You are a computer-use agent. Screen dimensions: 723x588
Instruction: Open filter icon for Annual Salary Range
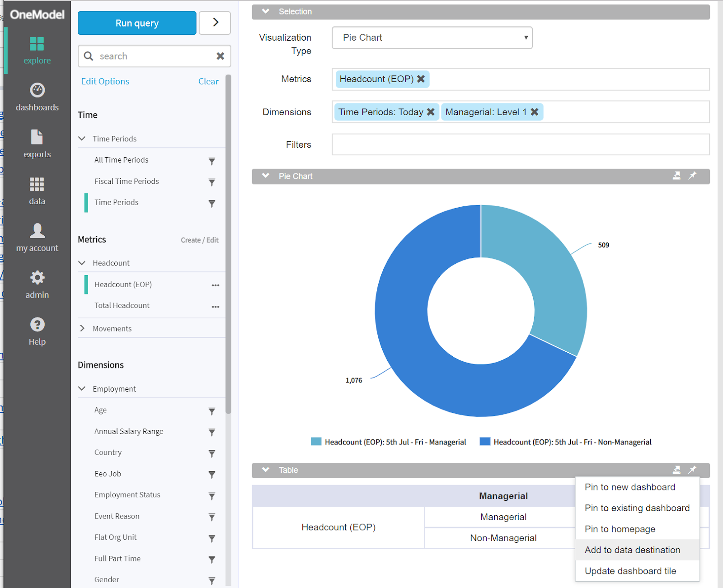point(211,432)
